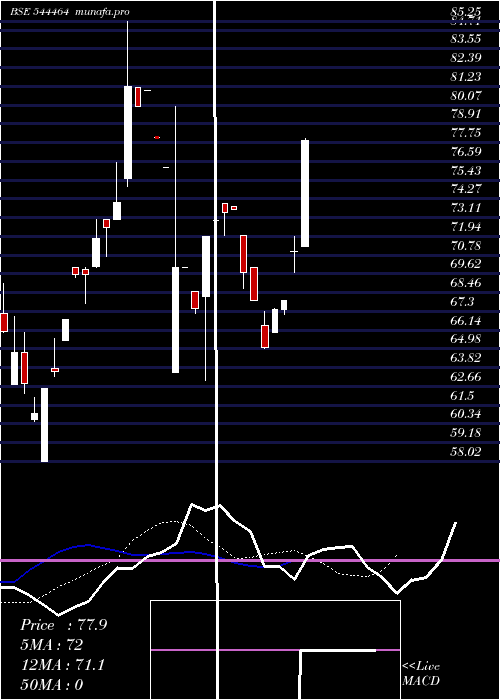Select the 71.94 price axis label
This screenshot has height=700, width=500.
tap(466, 227)
